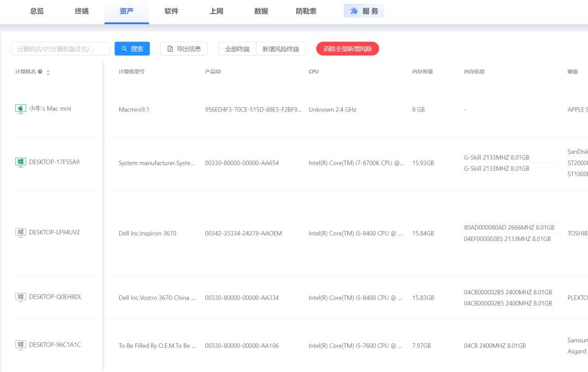Click the monitor icon for DESKTOP-96C1A1C
The image size is (588, 372).
20,345
